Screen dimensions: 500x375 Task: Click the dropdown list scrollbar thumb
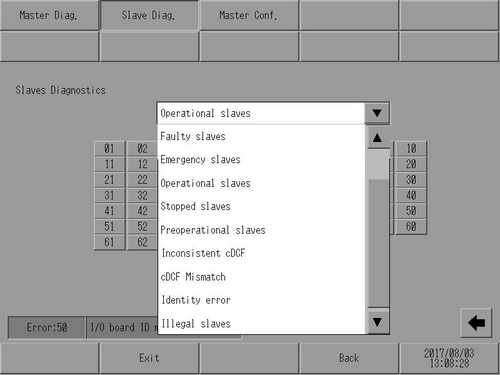[378, 164]
